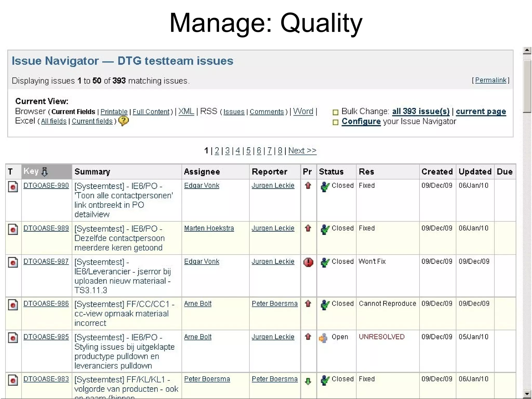Open issue DTGOASE-987
The width and height of the screenshot is (532, 399).
[46, 261]
